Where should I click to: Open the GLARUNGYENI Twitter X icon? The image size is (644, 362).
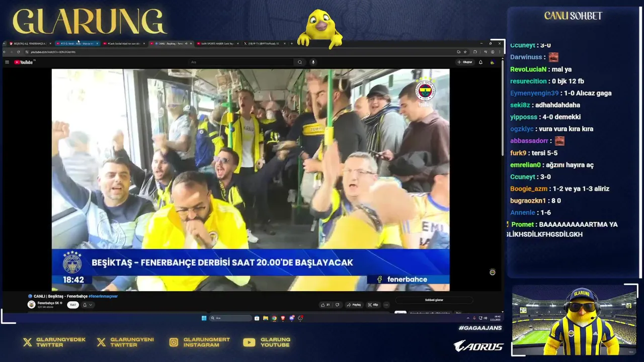coord(101,342)
